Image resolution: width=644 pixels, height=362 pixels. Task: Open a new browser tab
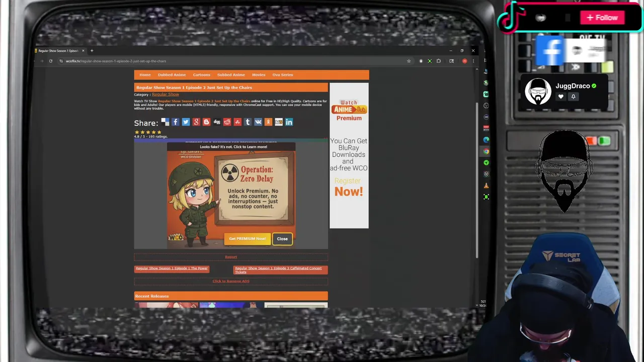92,51
